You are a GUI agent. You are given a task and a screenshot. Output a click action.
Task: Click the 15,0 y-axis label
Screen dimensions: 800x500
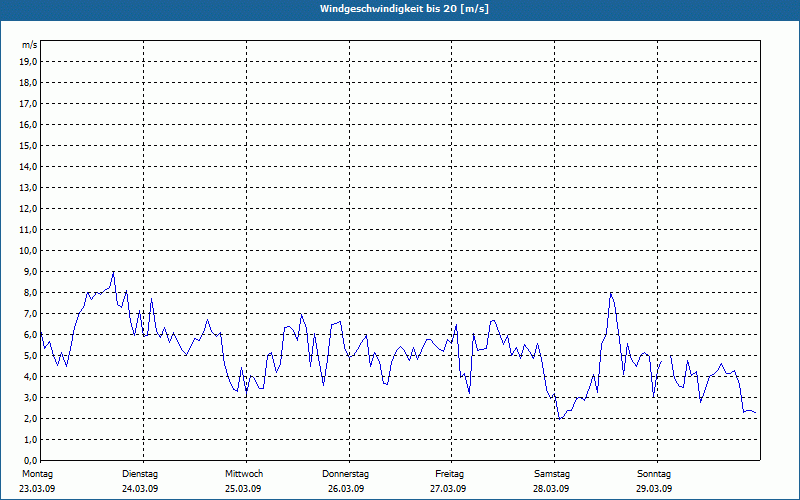click(x=28, y=145)
